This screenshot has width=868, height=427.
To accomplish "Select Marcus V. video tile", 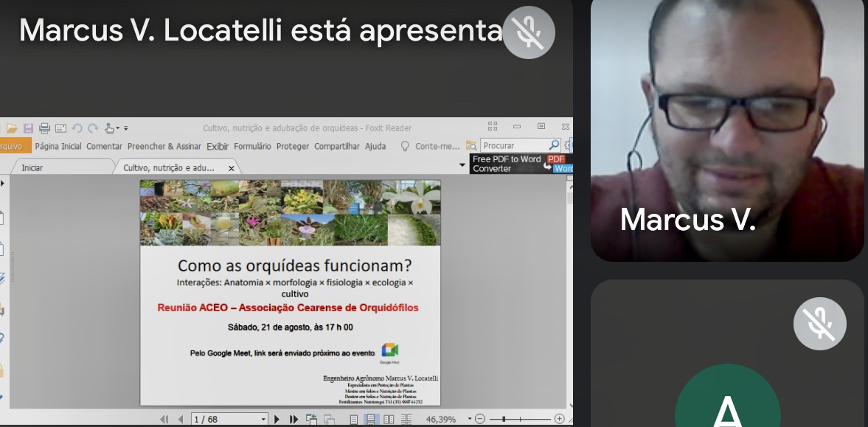I will pyautogui.click(x=727, y=130).
